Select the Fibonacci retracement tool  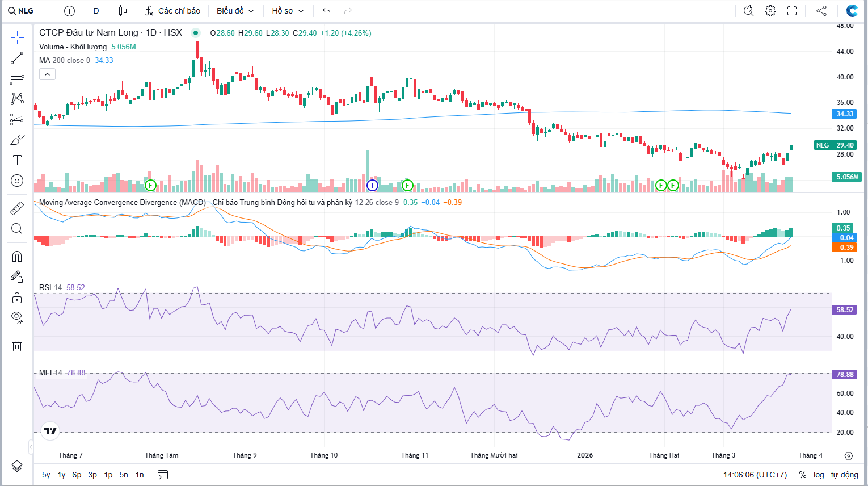pos(17,78)
